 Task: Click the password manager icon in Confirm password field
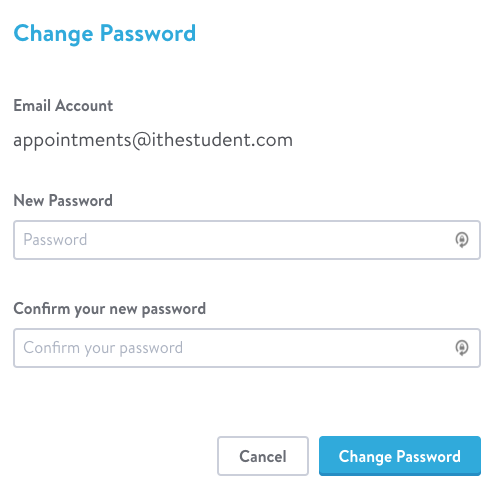click(462, 348)
